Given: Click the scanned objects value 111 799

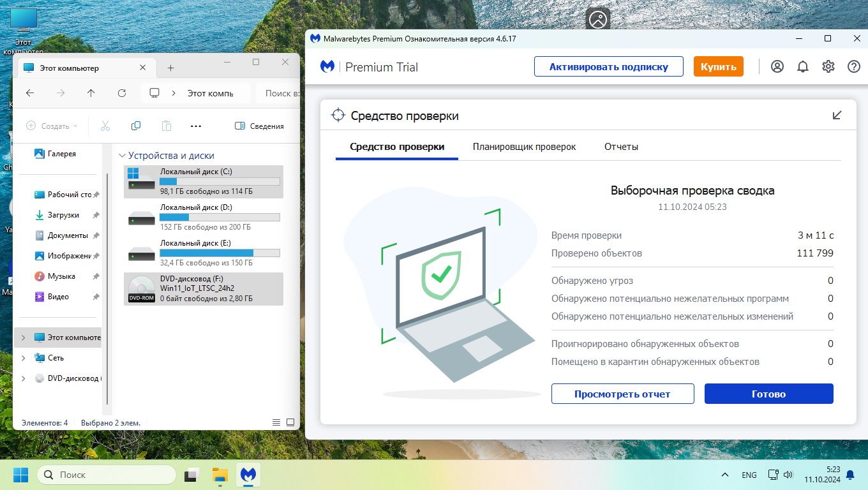Looking at the screenshot, I should click(815, 253).
